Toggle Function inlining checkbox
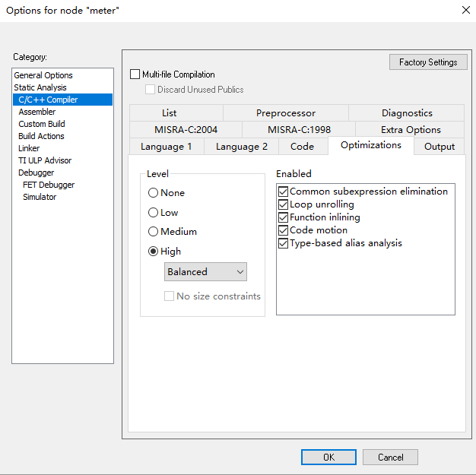Screen dimensions: 476x475 click(284, 217)
